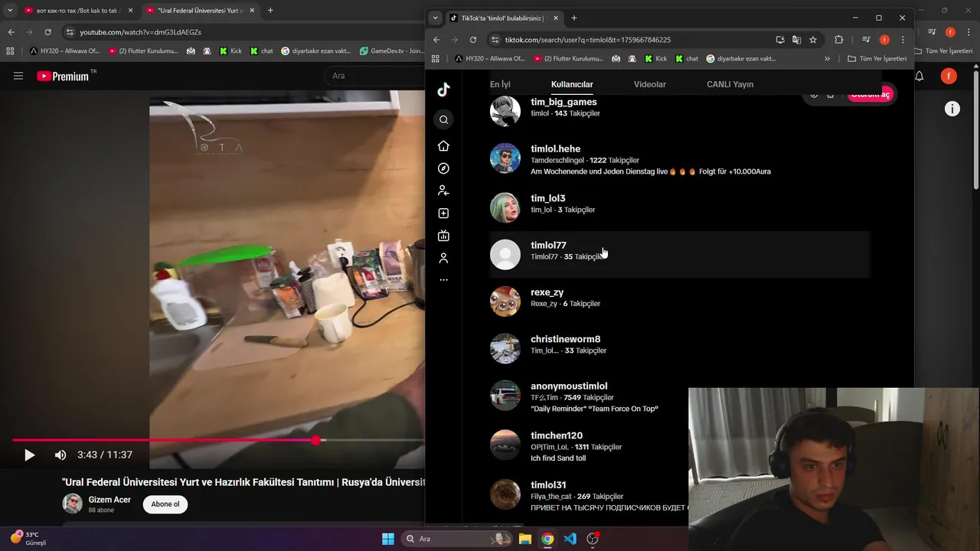The image size is (980, 551).
Task: Open Chrome's three-dot menu in TikTok window
Action: point(903,40)
